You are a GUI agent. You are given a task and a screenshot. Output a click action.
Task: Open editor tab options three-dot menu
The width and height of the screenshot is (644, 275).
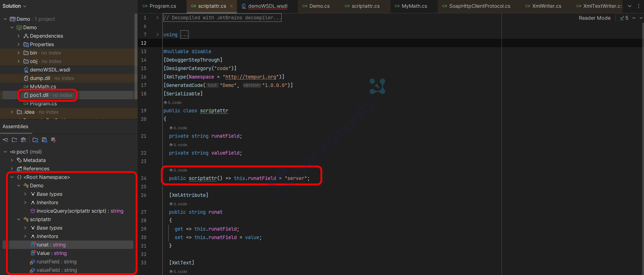(639, 6)
